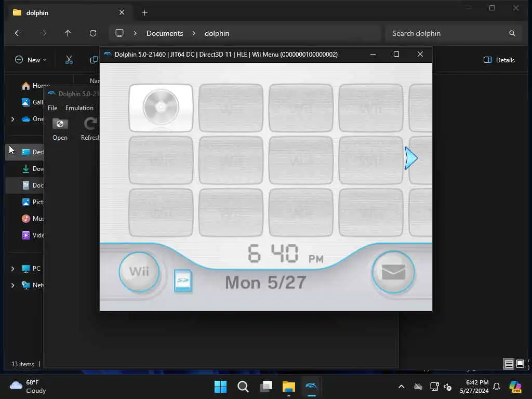Open the weather widget showing 68°F Cloudy
Screen dimensions: 532x399
tap(28, 387)
